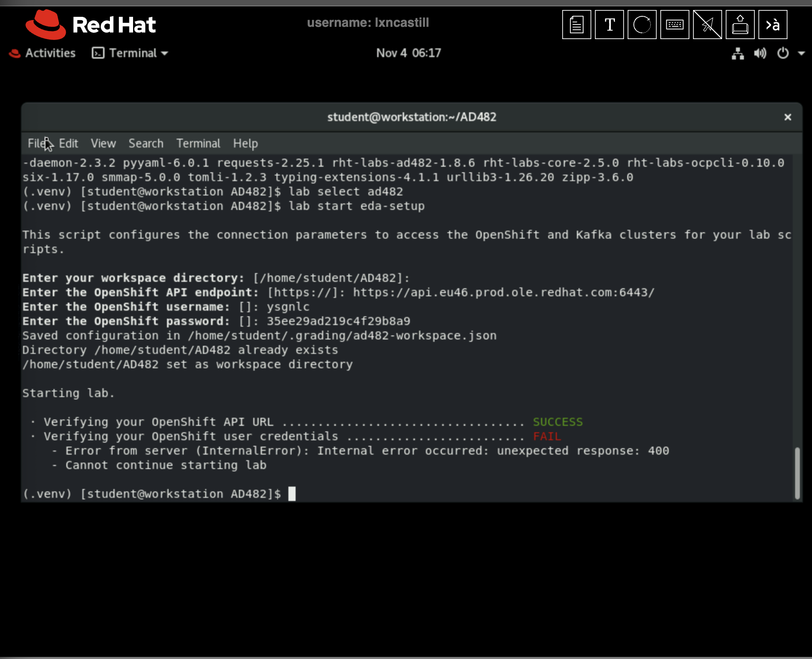Open the File menu
Viewport: 812px width, 659px height.
coord(37,144)
